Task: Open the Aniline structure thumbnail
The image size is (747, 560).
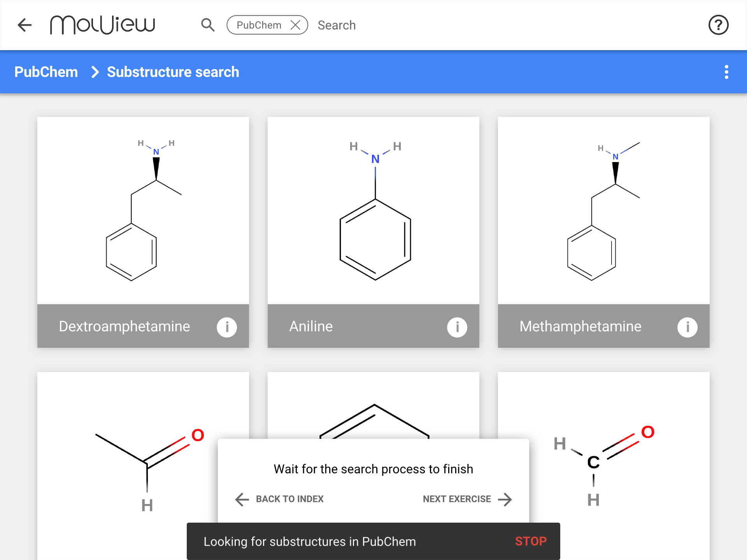Action: click(x=373, y=210)
